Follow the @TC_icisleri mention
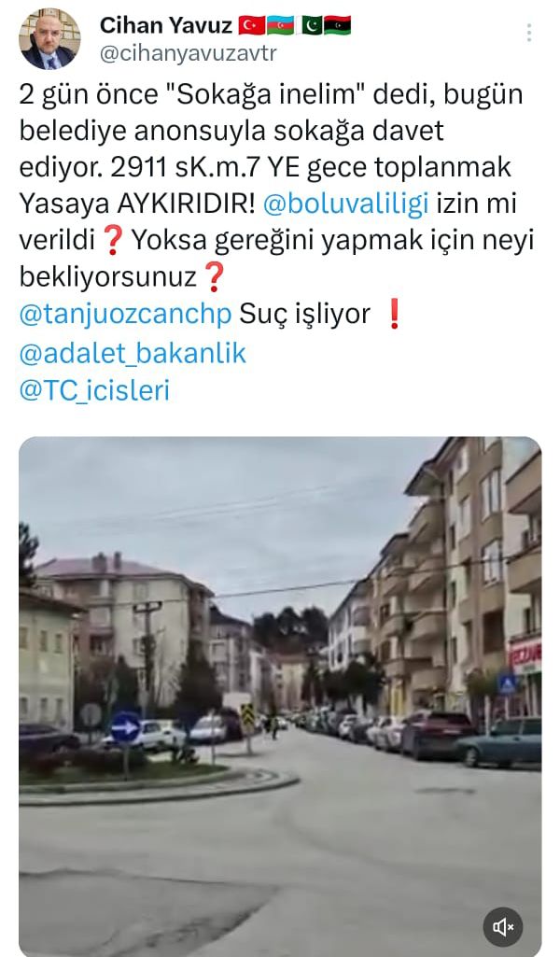Viewport: 560px width, 957px height. [94, 390]
